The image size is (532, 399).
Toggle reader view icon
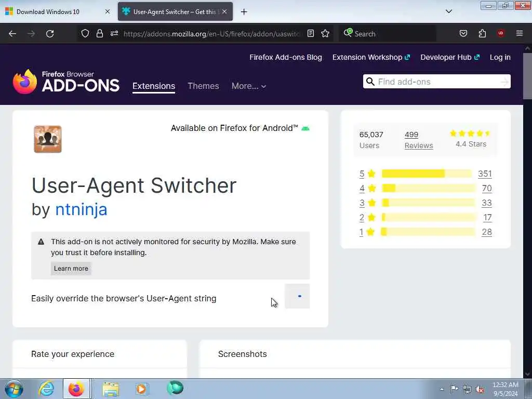coord(311,33)
